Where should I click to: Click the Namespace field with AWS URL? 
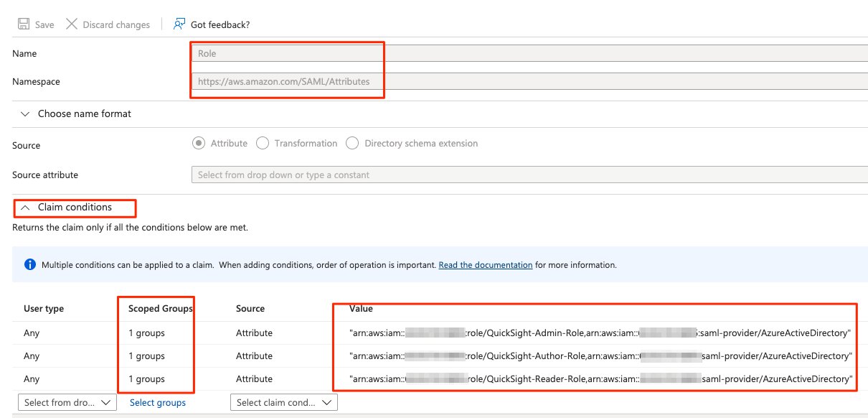(529, 82)
